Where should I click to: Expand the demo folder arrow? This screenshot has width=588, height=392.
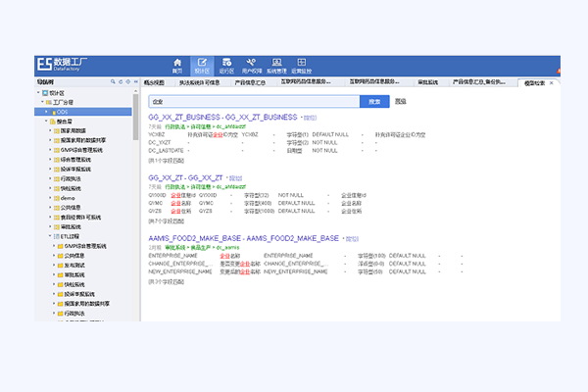click(x=50, y=198)
